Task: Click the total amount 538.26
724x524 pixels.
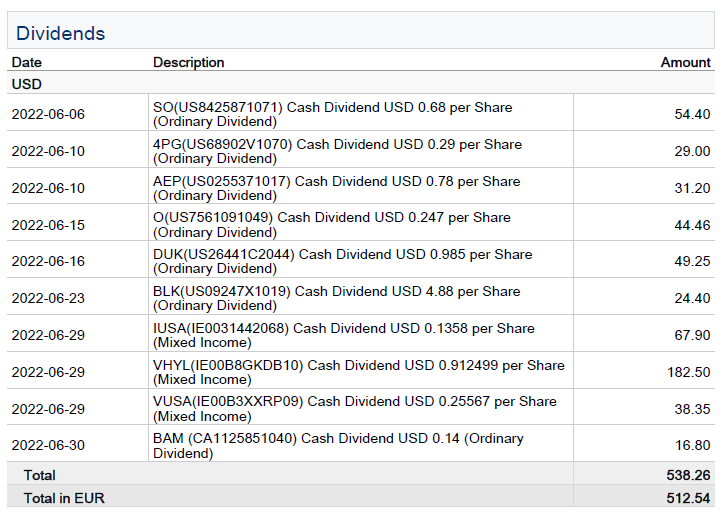Action: pyautogui.click(x=689, y=475)
